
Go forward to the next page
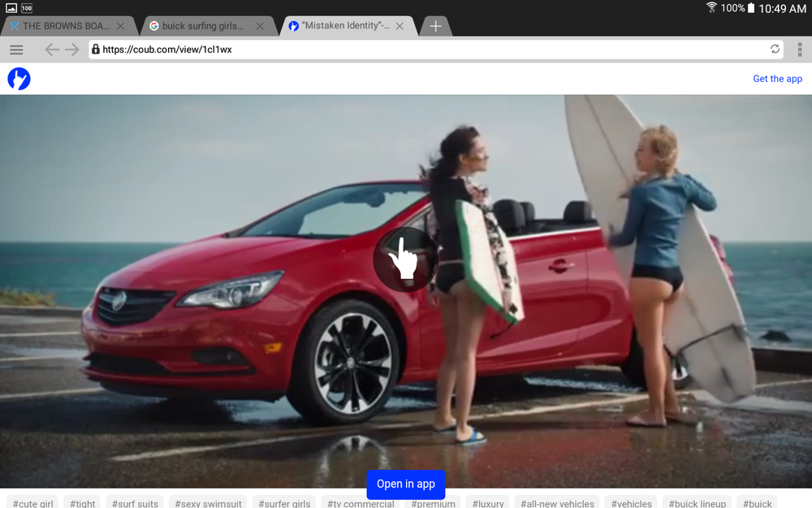[x=72, y=50]
